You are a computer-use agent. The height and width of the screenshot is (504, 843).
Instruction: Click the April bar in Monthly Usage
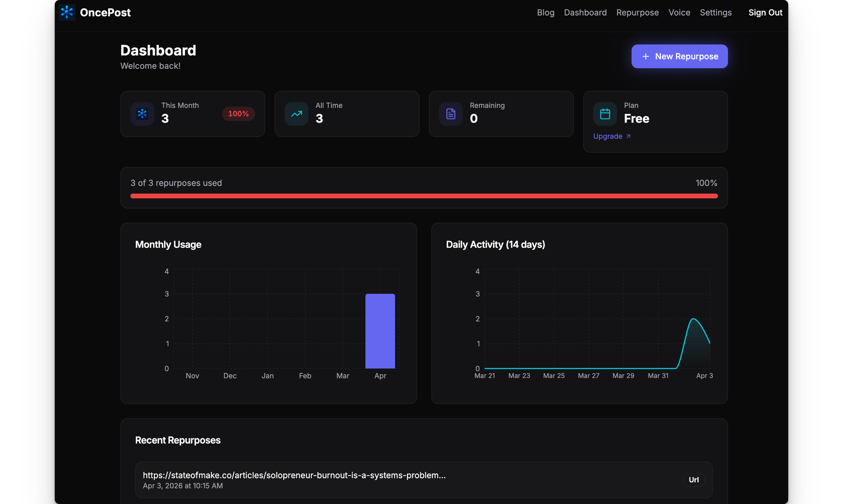380,331
